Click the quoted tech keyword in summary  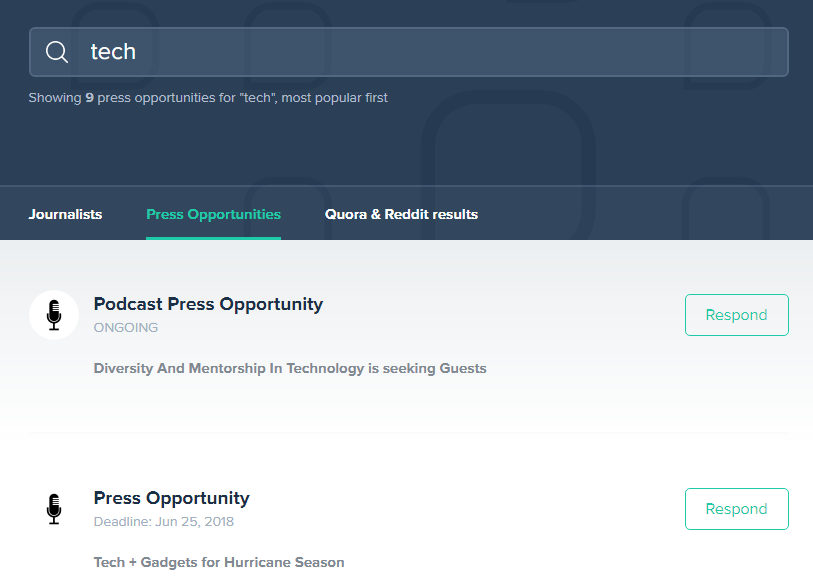coord(258,98)
